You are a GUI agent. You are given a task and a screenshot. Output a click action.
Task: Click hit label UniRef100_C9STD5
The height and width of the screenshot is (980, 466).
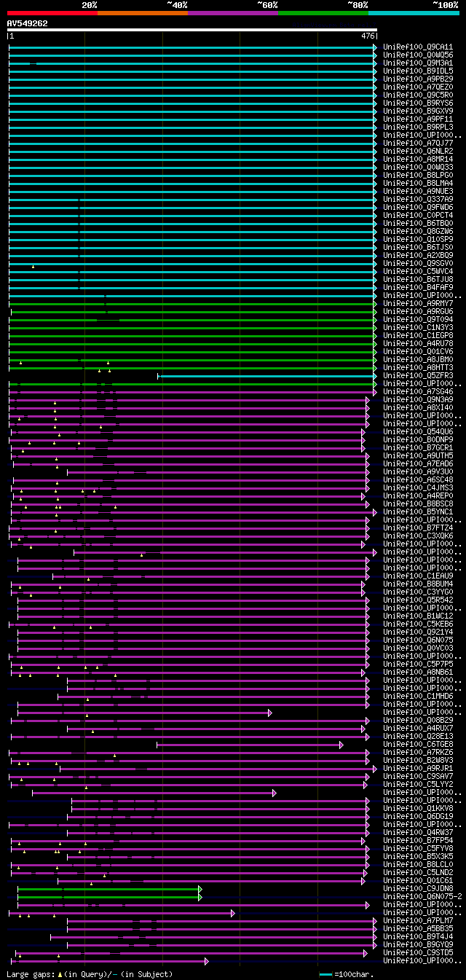point(418,953)
